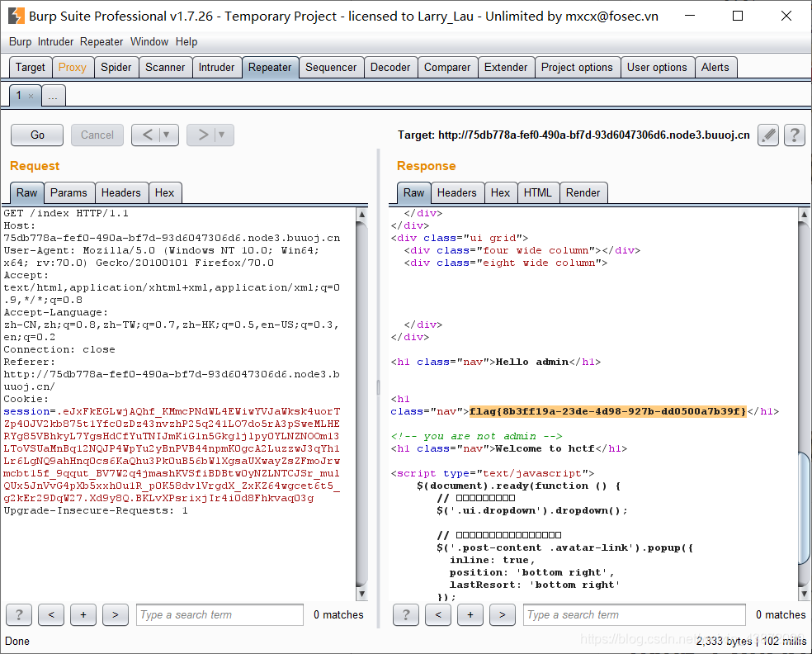Open the Repeater menu in the menu bar

[x=101, y=42]
